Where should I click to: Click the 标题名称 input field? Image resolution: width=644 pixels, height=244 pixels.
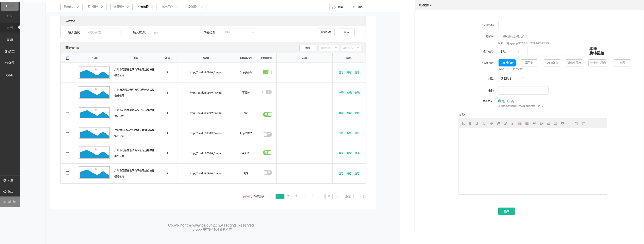523,25
